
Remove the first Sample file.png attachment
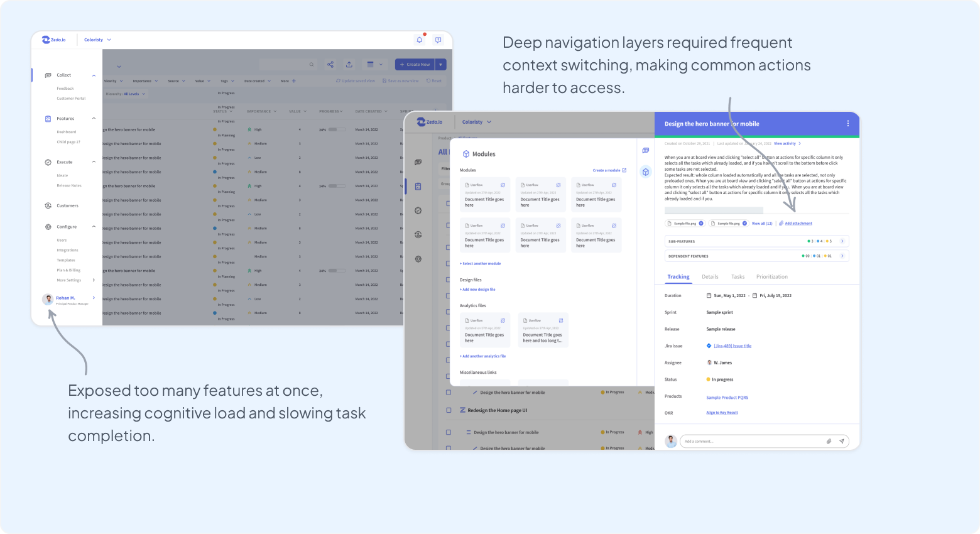coord(701,224)
